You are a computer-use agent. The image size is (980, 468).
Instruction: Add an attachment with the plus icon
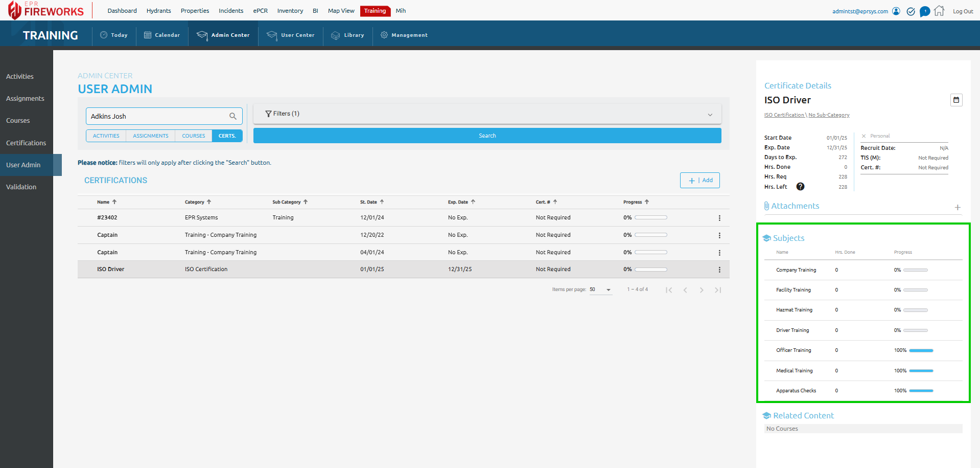957,207
